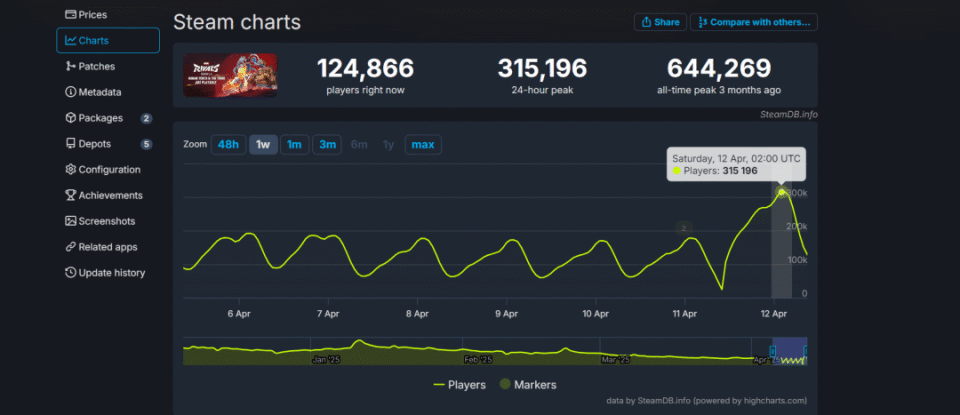Image resolution: width=960 pixels, height=415 pixels.
Task: Click the 124,866 players right now figure
Action: point(366,69)
